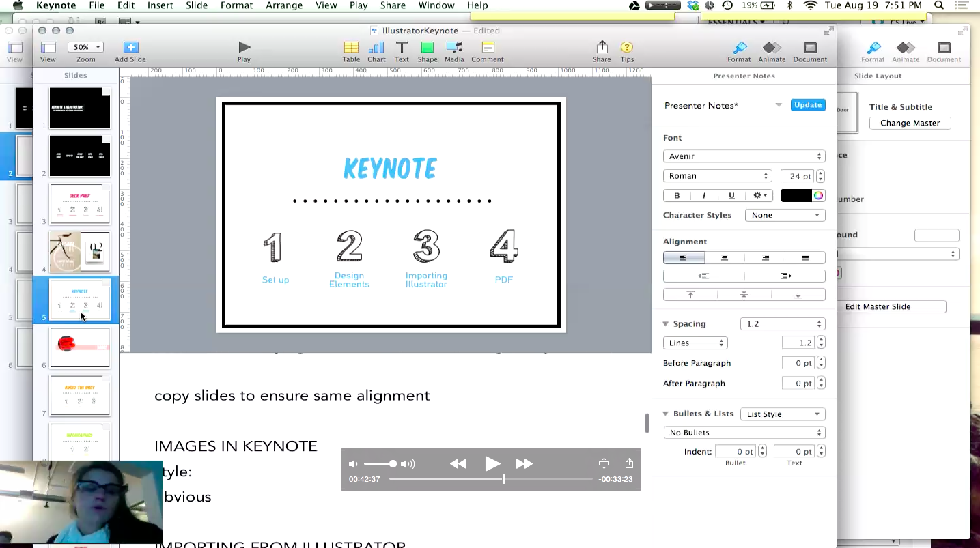980x548 pixels.
Task: Click the Update style button
Action: click(808, 105)
